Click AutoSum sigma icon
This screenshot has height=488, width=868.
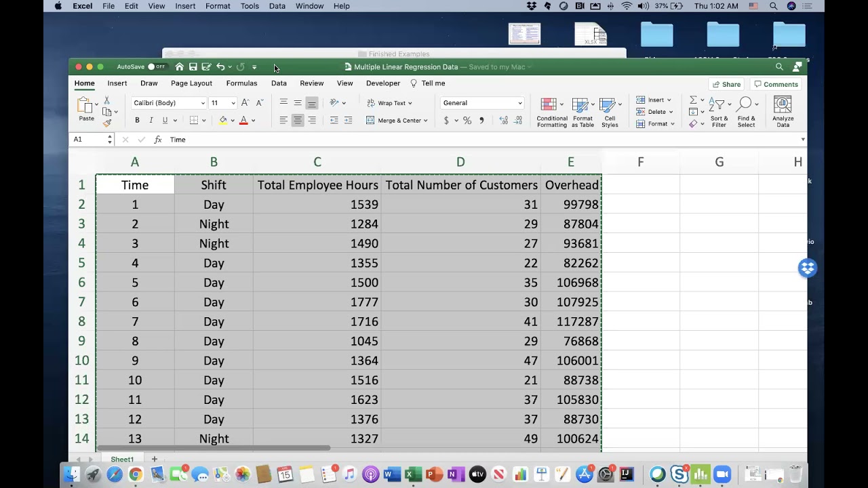pyautogui.click(x=693, y=100)
